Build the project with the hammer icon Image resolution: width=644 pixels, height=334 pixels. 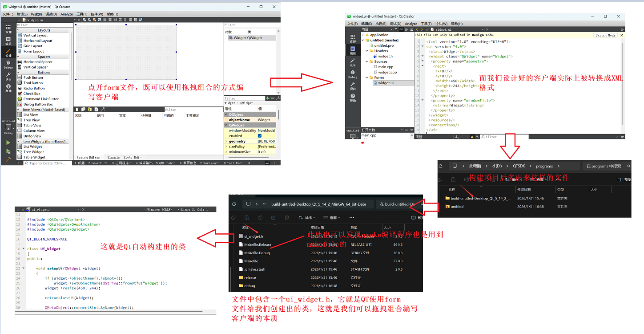coord(8,159)
